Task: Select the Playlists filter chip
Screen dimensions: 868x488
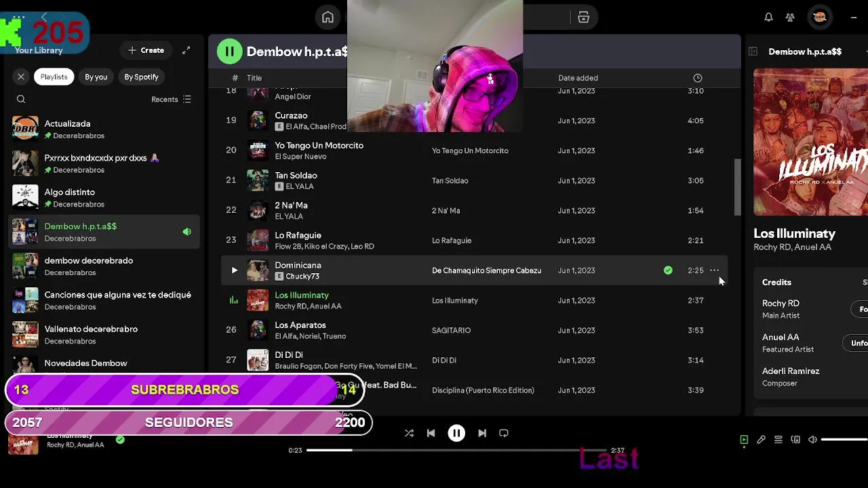Action: point(54,77)
